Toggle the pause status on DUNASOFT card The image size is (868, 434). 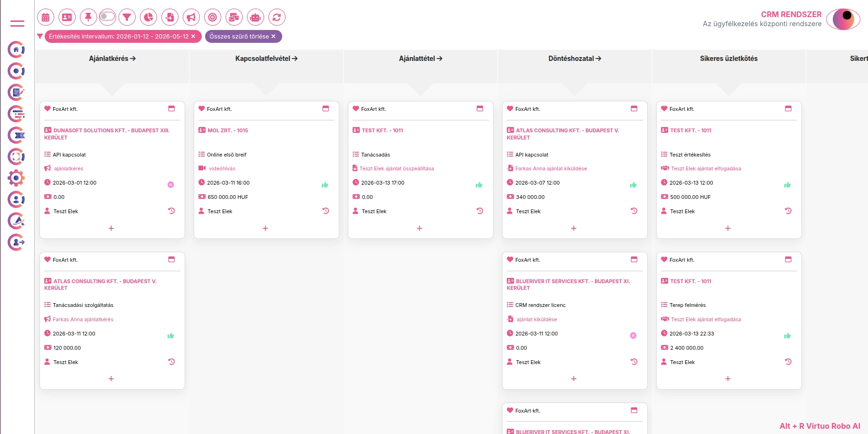(x=170, y=185)
